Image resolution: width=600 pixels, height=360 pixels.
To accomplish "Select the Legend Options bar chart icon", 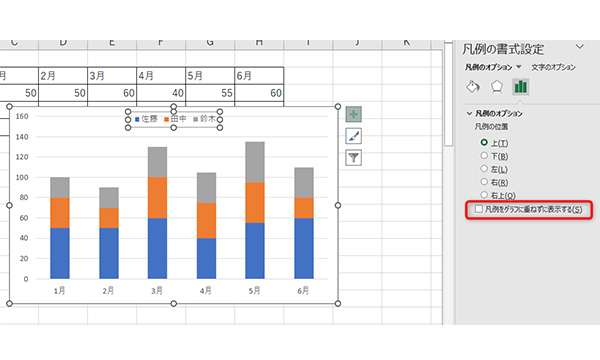I will (520, 86).
